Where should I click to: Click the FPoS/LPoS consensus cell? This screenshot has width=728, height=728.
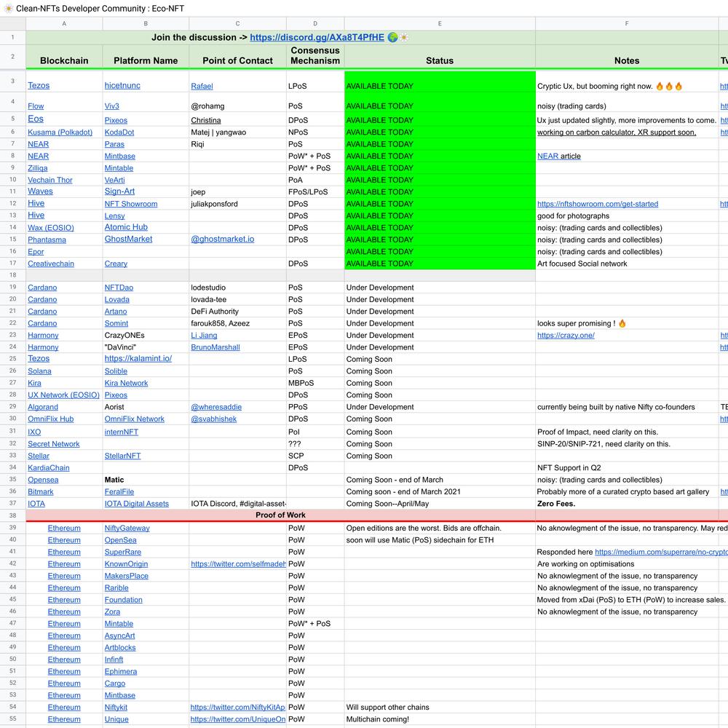coord(315,191)
